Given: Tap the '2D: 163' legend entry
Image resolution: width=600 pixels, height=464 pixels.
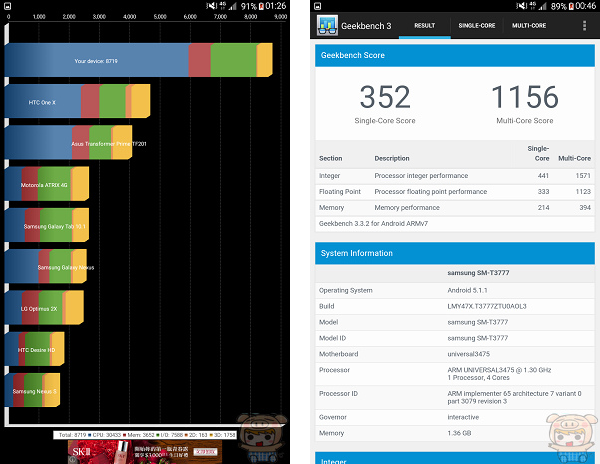Looking at the screenshot, I should (198, 435).
